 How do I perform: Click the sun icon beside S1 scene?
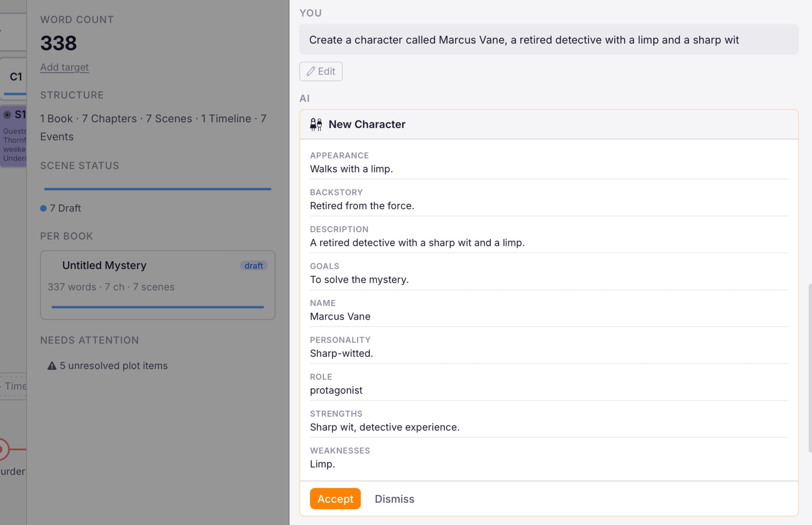[7, 114]
